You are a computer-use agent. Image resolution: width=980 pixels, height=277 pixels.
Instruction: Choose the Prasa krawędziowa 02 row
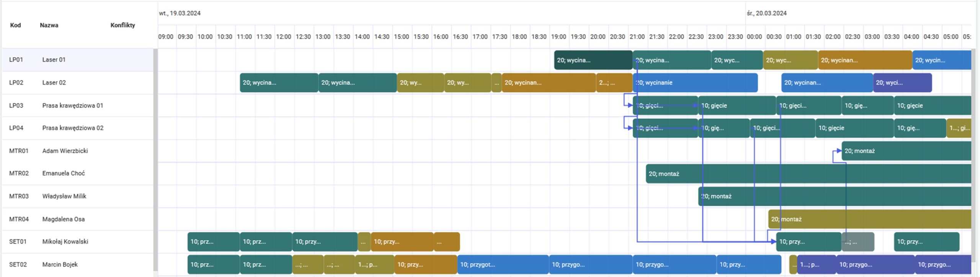78,128
